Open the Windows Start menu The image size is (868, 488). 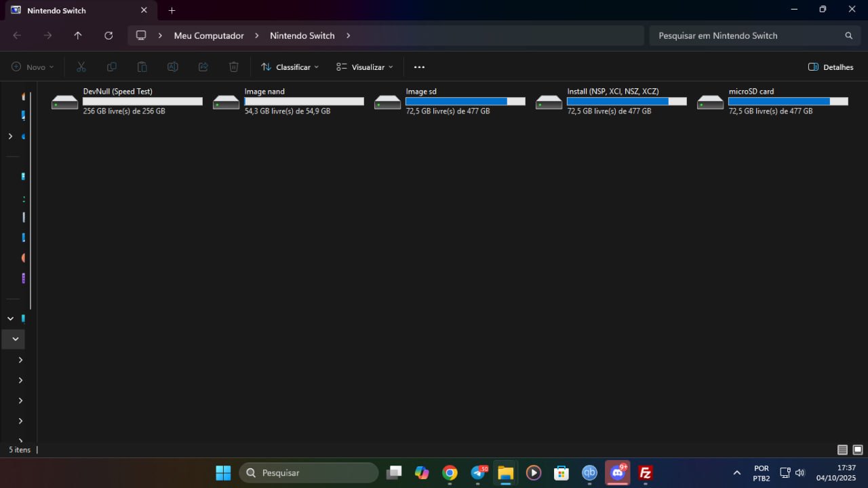[223, 472]
